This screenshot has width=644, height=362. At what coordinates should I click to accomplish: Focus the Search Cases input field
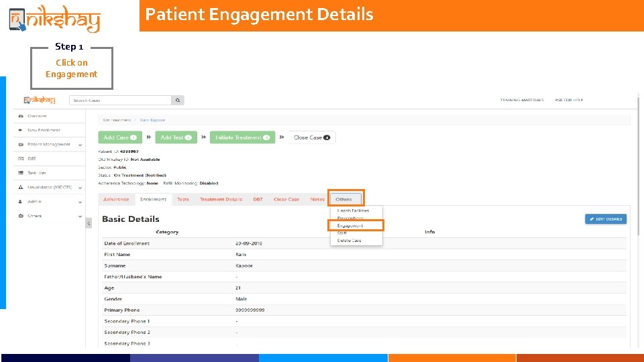(120, 100)
